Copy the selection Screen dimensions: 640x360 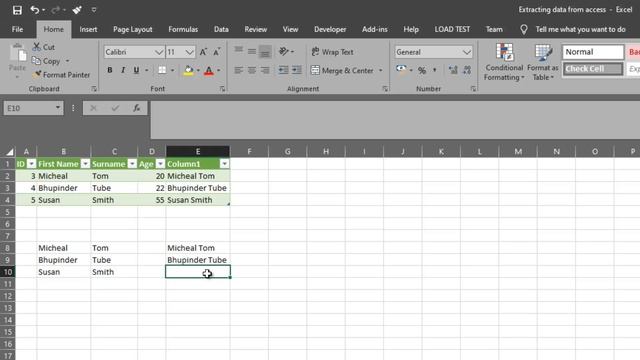[46, 61]
